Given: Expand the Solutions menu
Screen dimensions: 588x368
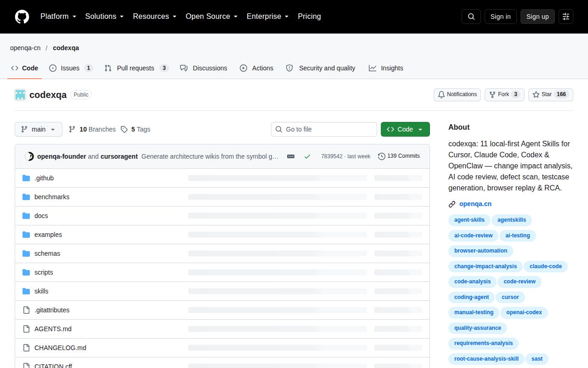Looking at the screenshot, I should click(x=105, y=17).
